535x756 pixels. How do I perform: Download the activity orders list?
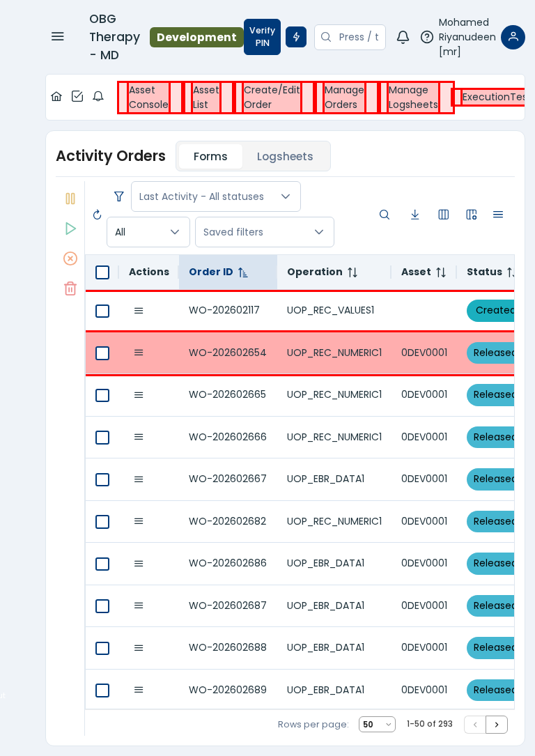tap(414, 215)
